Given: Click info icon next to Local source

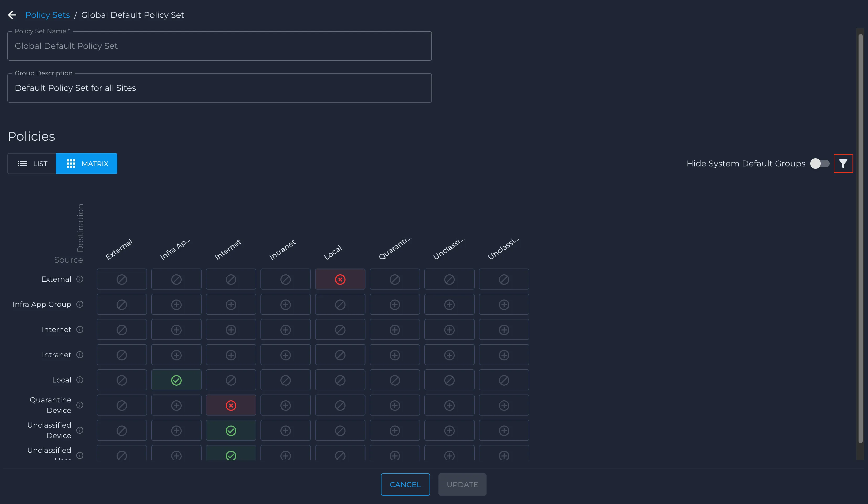Looking at the screenshot, I should pyautogui.click(x=80, y=380).
